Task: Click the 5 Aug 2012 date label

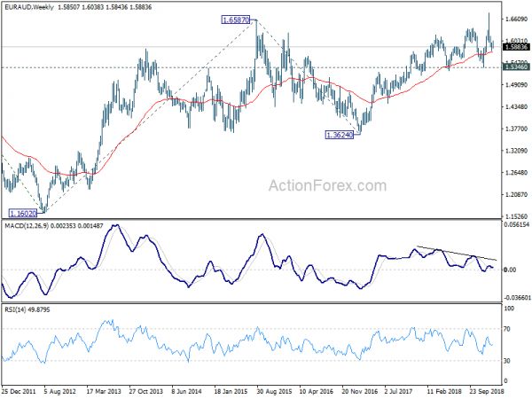Action: (60, 392)
